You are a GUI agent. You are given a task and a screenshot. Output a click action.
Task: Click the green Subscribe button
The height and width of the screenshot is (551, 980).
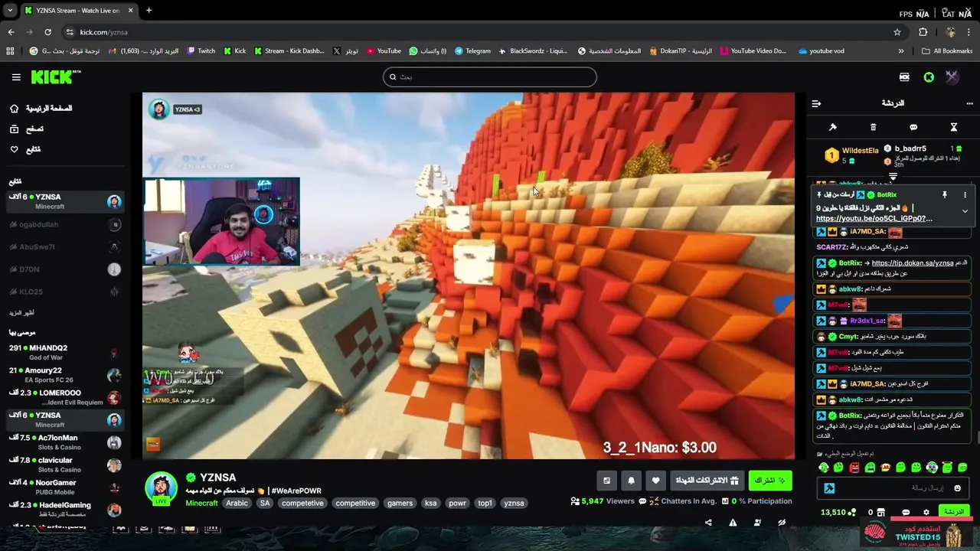coord(769,481)
